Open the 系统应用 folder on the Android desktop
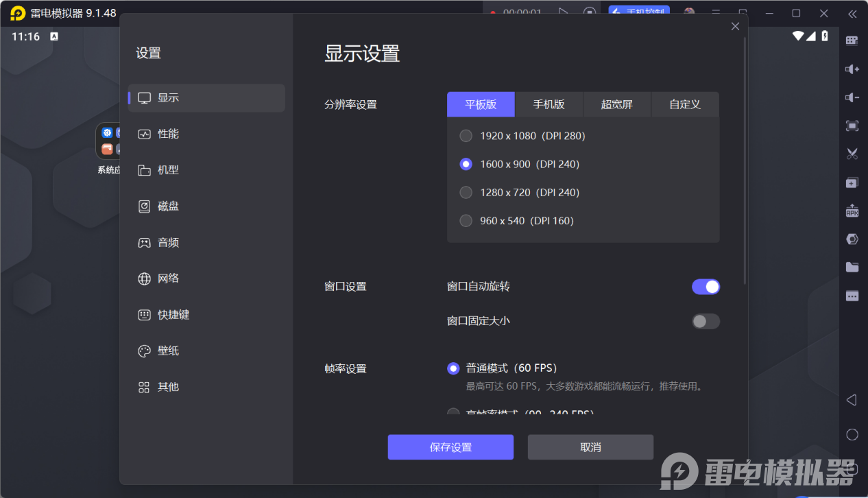Image resolution: width=868 pixels, height=498 pixels. pos(108,149)
